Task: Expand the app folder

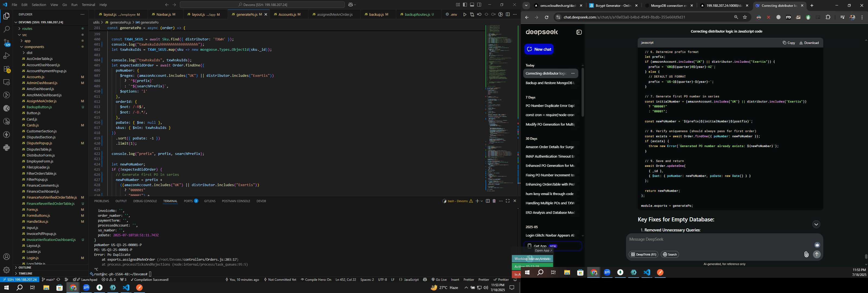Action: point(28,41)
